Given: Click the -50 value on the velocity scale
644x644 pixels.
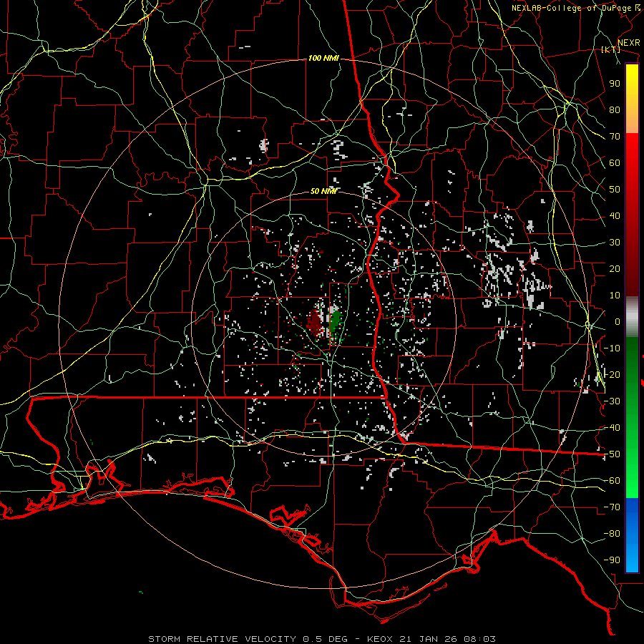Looking at the screenshot, I should pyautogui.click(x=612, y=454).
